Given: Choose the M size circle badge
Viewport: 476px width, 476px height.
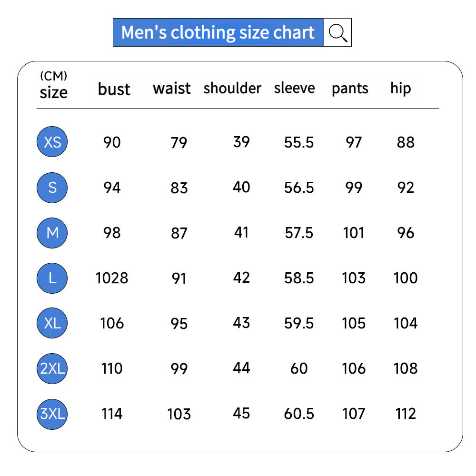Looking at the screenshot, I should pos(52,233).
